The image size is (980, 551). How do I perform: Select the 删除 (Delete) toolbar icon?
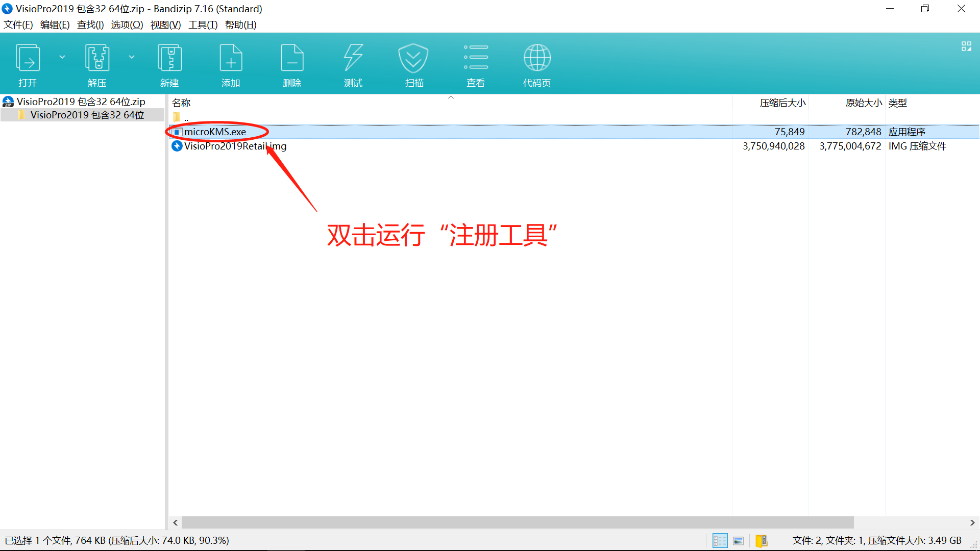click(292, 57)
